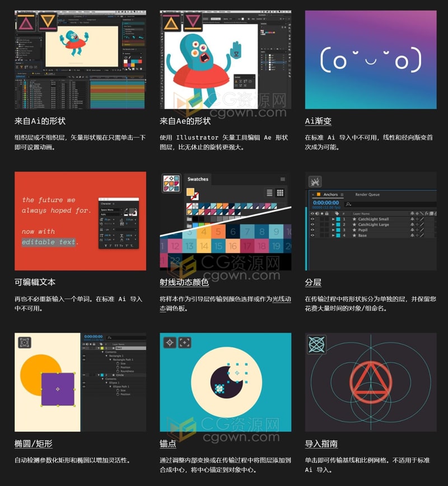Click the swatch-grid transfer icon beside the Swatches panel
Image resolution: width=448 pixels, height=486 pixels.
click(171, 183)
